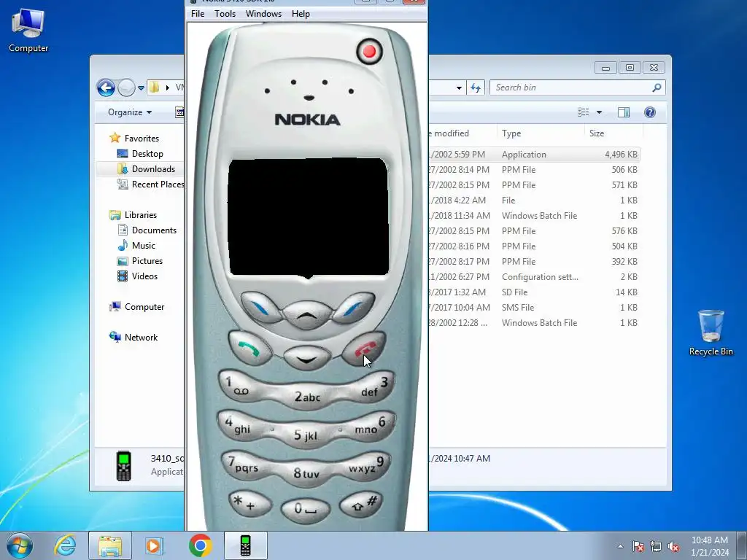
Task: Select Recent Places in navigation pane
Action: point(150,184)
